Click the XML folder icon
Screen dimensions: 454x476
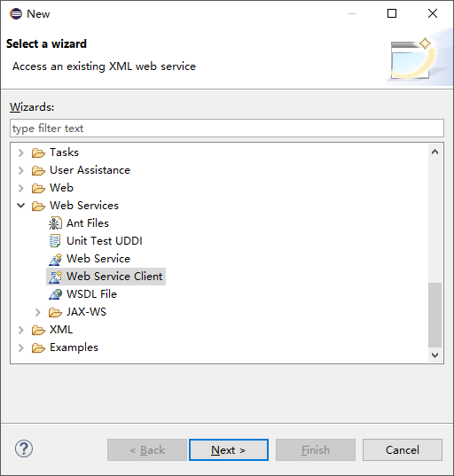pos(38,330)
